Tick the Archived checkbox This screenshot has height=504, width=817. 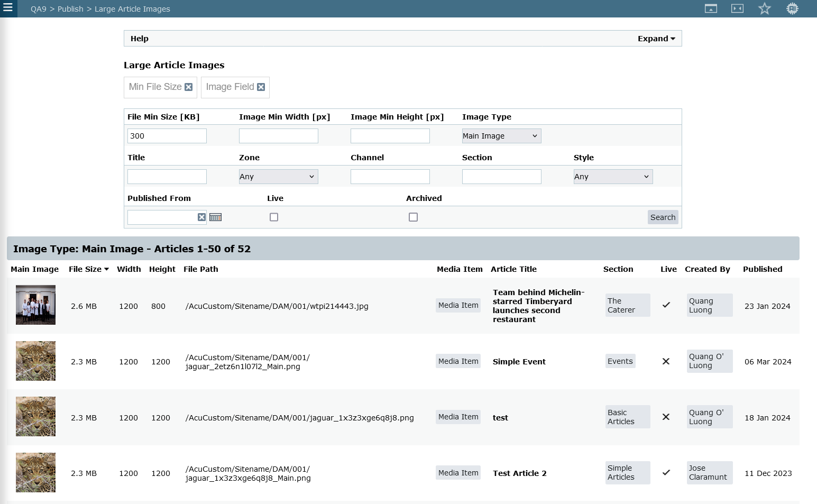pos(414,217)
